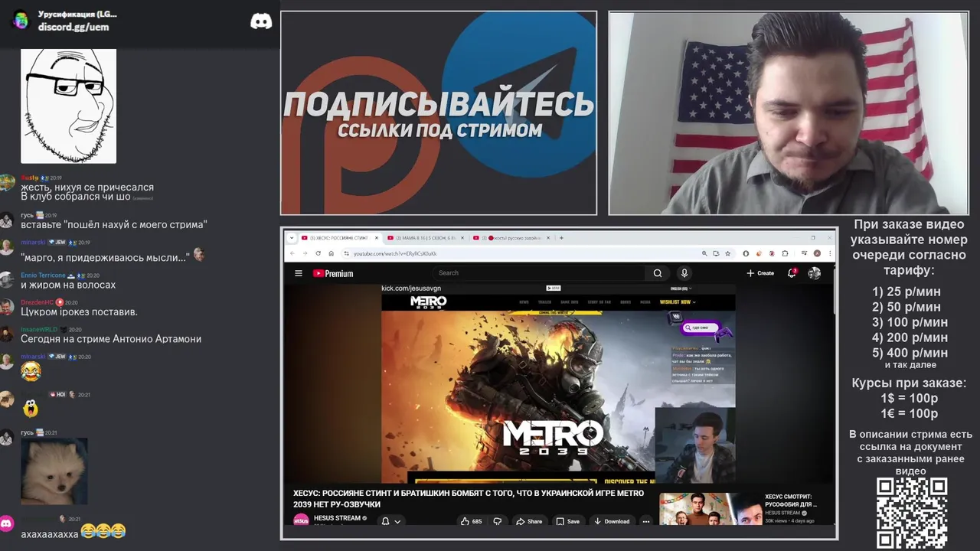Click the Discord logo in chat overlay
The height and width of the screenshot is (551, 980).
click(261, 21)
